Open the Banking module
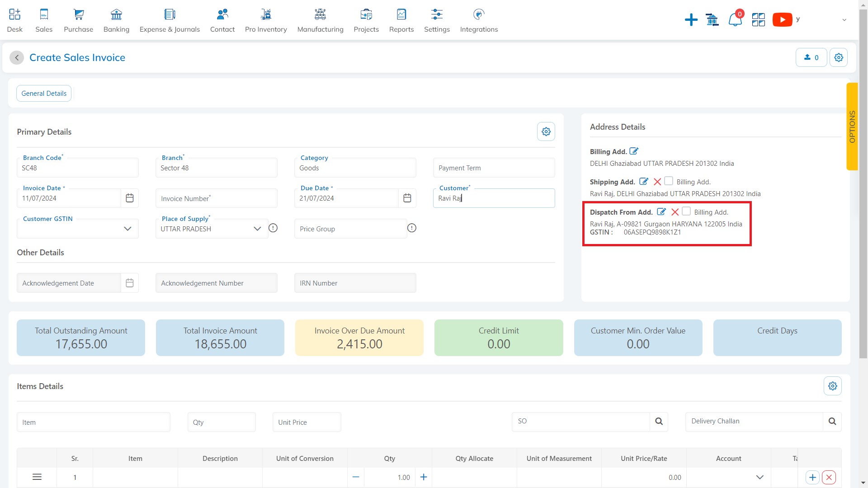This screenshot has height=488, width=868. [x=116, y=20]
